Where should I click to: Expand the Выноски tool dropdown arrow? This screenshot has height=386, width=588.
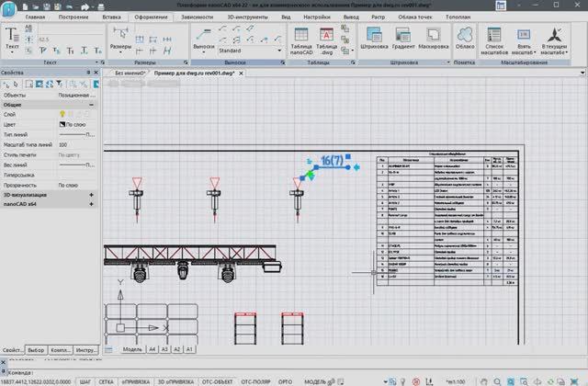click(x=204, y=52)
